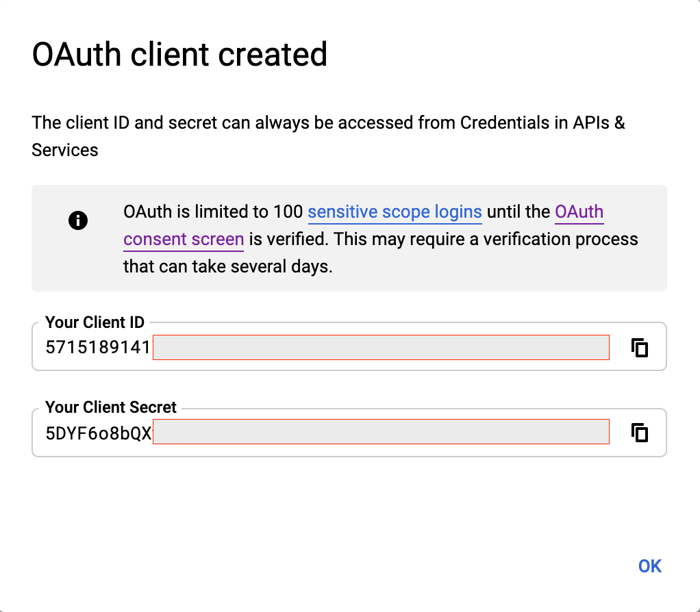Click the Client ID value 5715189141
Viewport: 700px width, 612px height.
click(98, 347)
